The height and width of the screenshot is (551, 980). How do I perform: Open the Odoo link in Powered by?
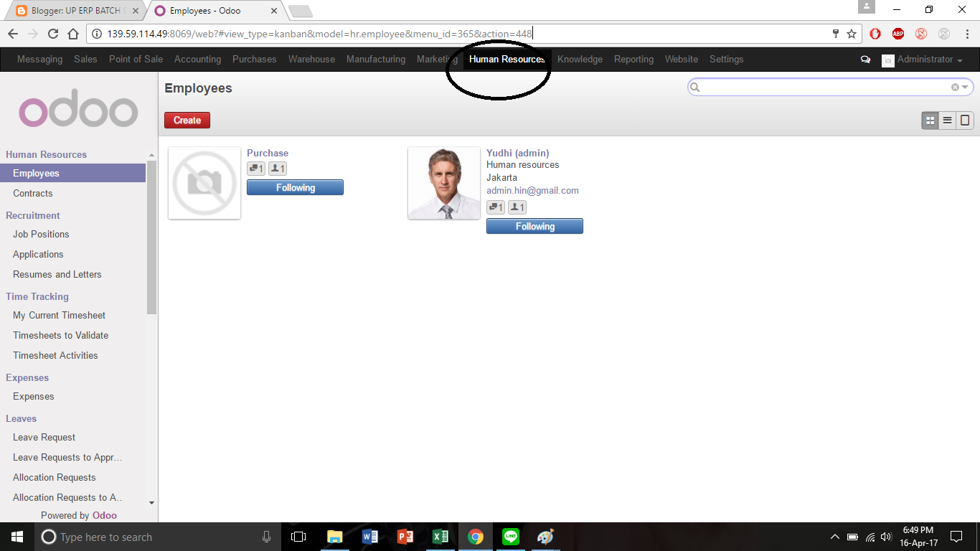click(x=105, y=515)
